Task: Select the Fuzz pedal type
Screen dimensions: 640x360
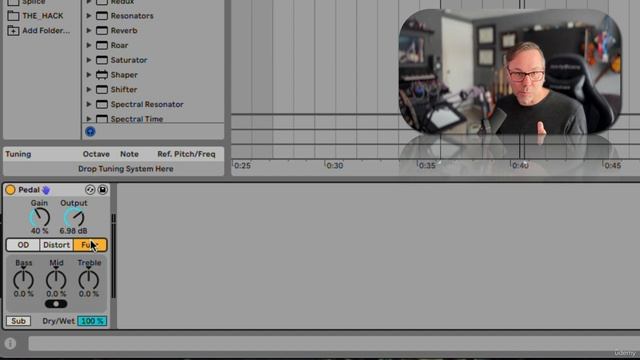Action: (x=90, y=245)
